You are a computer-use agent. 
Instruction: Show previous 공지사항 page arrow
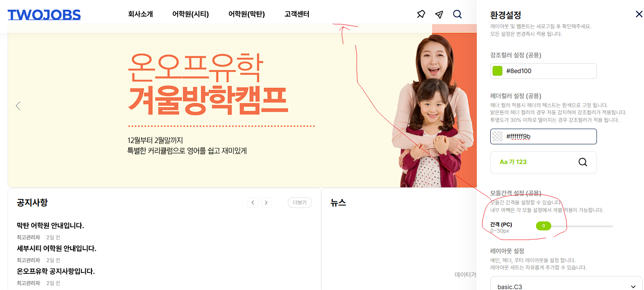(253, 203)
